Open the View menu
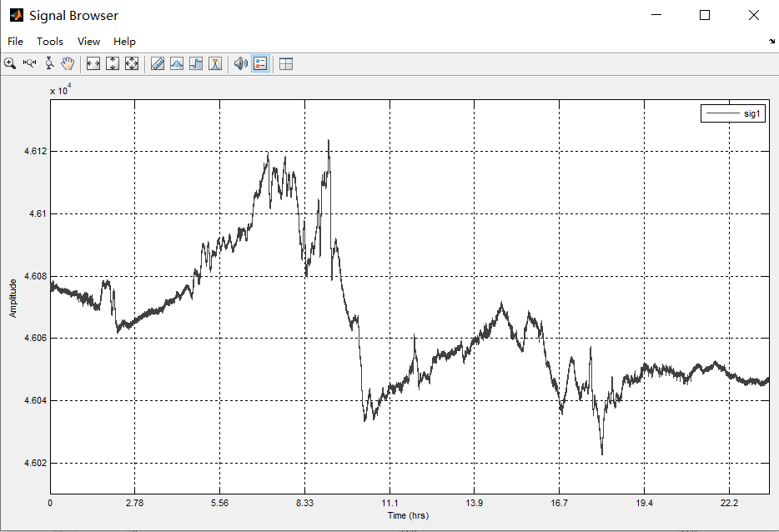 tap(88, 41)
